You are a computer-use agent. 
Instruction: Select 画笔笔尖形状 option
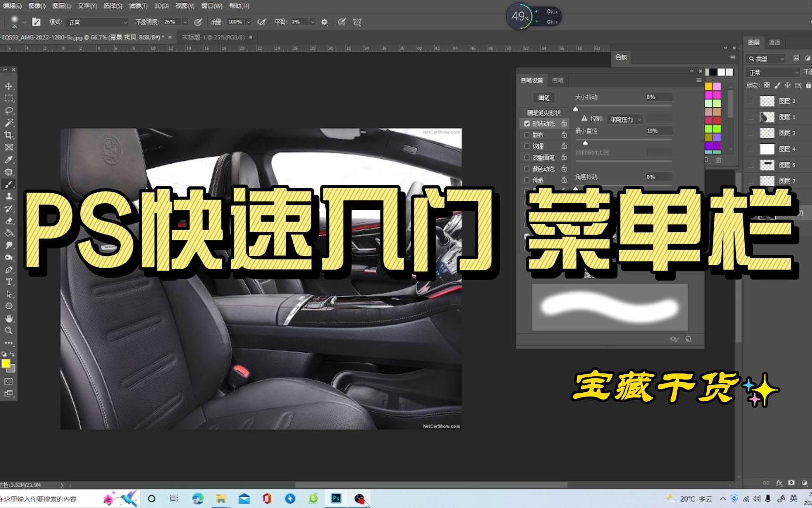(x=544, y=113)
